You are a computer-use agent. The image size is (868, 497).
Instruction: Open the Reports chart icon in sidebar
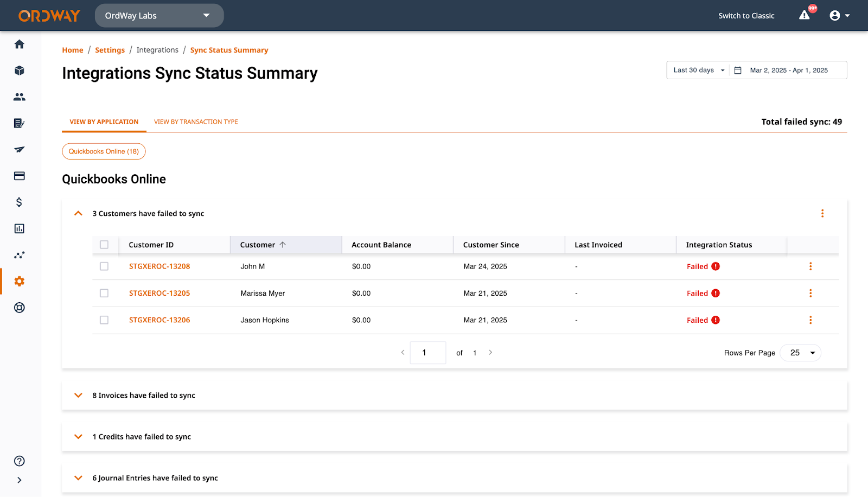pos(20,228)
